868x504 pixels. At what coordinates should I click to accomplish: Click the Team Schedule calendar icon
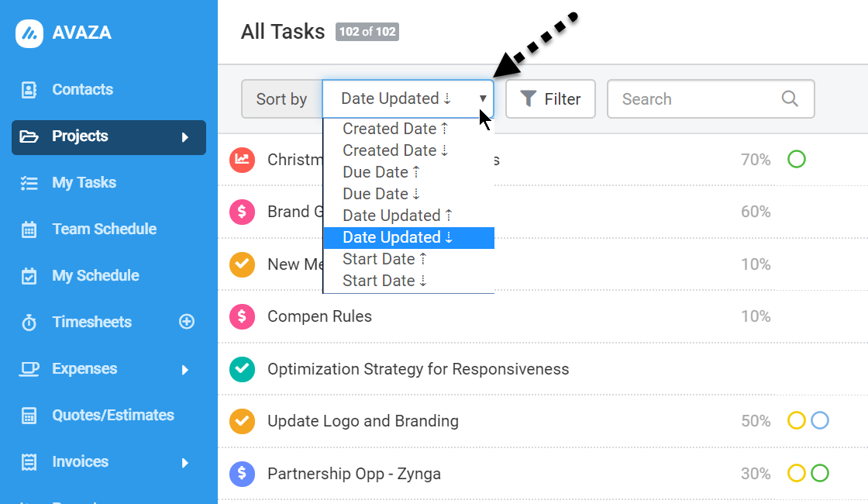29,230
